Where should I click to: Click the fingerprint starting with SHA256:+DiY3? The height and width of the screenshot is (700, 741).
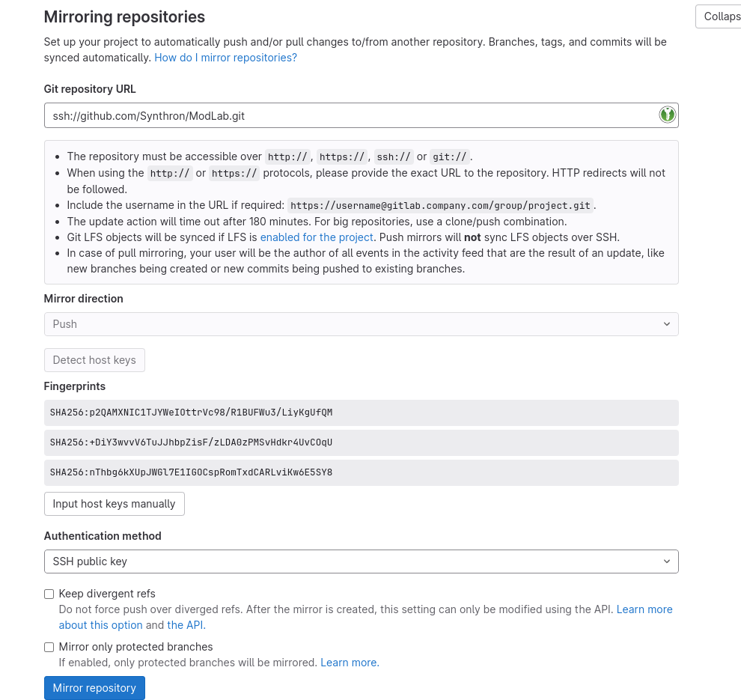pos(192,442)
